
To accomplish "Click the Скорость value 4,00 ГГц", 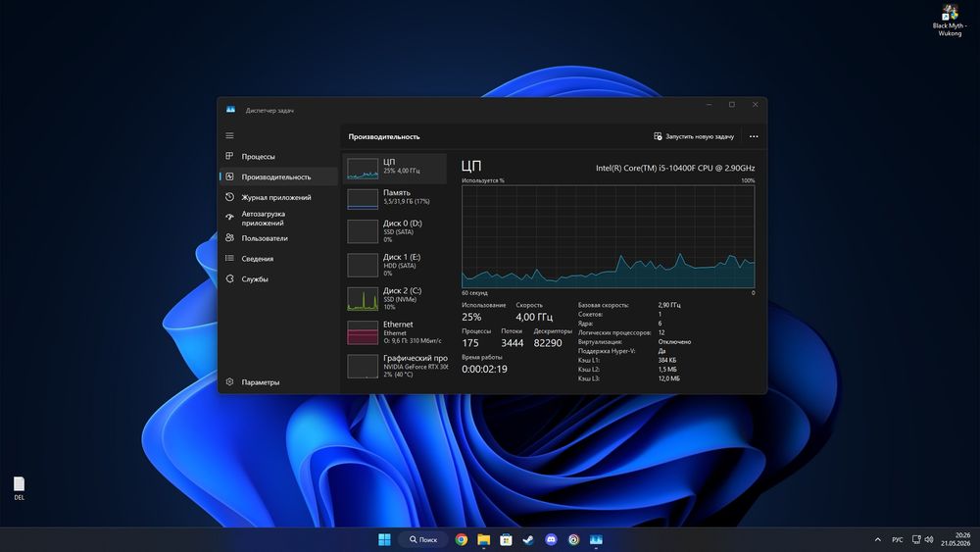I will click(534, 318).
